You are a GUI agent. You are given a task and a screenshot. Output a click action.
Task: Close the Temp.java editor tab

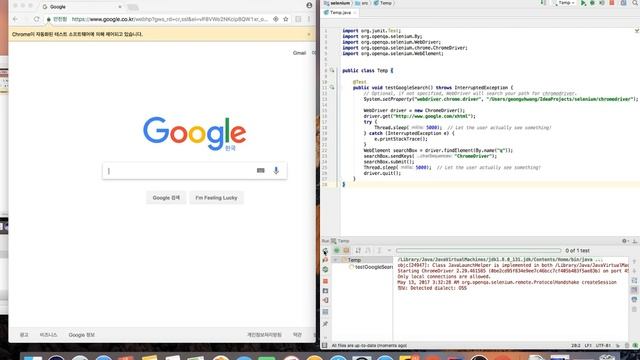[355, 13]
